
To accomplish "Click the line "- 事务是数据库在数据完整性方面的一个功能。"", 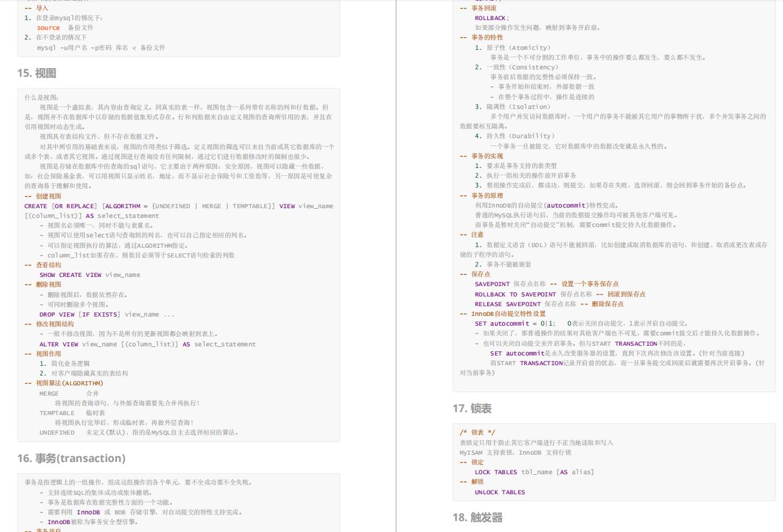I will pyautogui.click(x=106, y=502).
